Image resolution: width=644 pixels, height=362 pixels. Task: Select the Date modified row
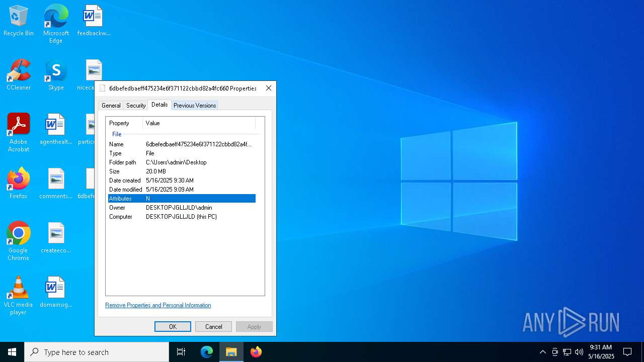(x=182, y=190)
